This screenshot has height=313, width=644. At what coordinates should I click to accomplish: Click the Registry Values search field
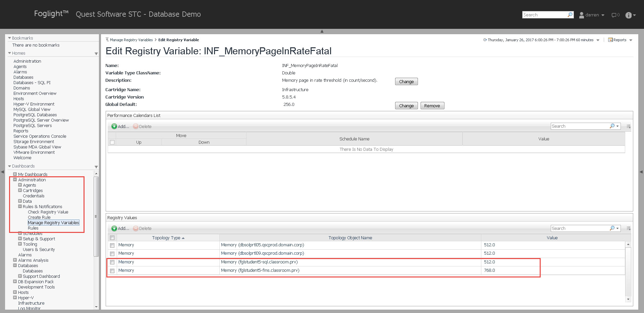coord(580,229)
